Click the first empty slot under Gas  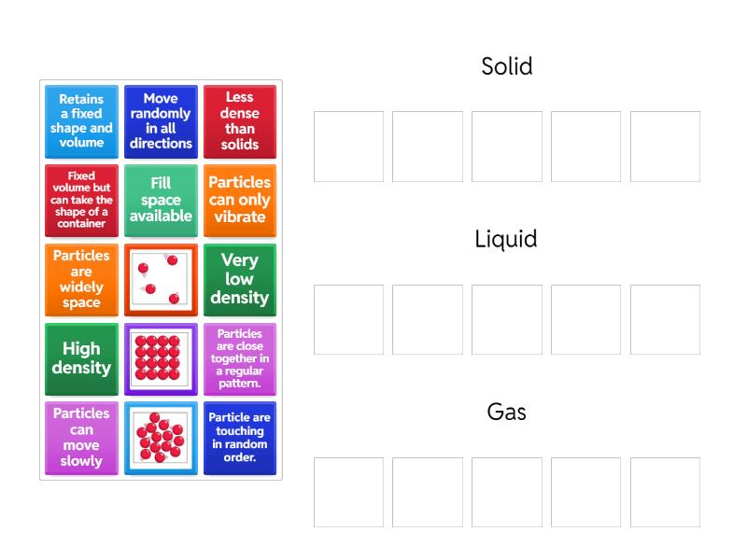click(x=348, y=492)
